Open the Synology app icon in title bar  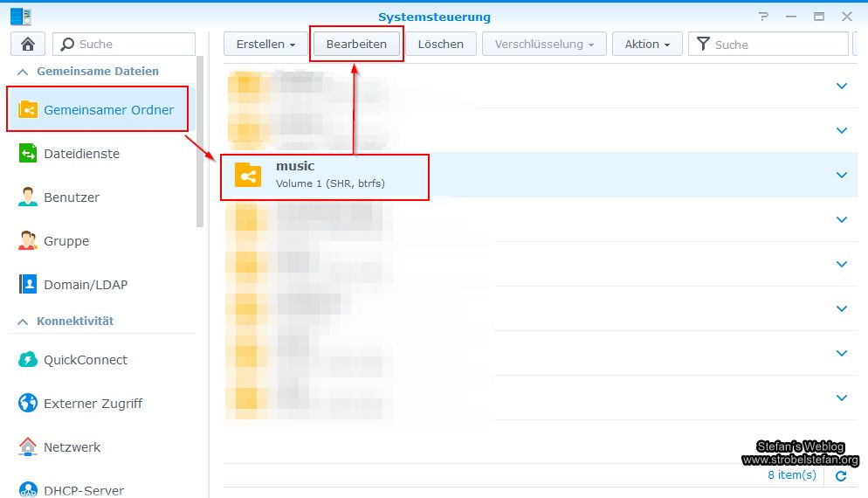(x=20, y=17)
